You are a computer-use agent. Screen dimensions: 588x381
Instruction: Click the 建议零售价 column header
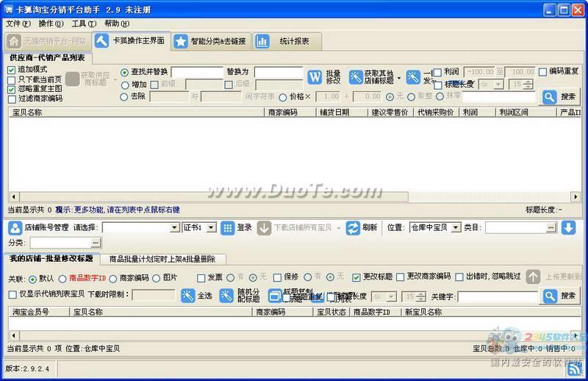390,113
